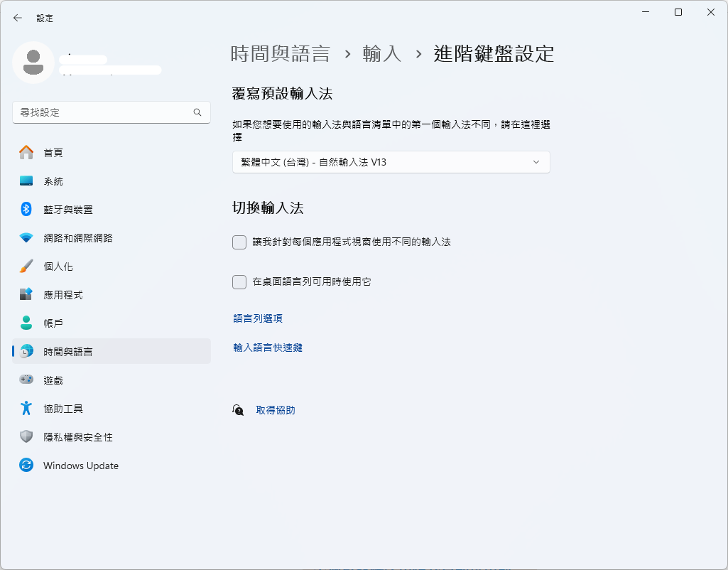The height and width of the screenshot is (570, 728).
Task: Maximize the 設定 window
Action: tap(678, 12)
